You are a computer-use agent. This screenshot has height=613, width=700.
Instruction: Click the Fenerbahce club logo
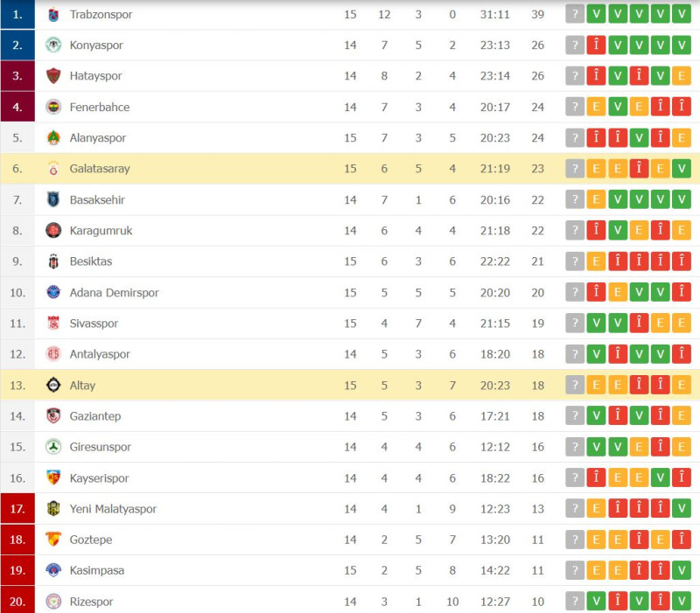pos(53,107)
